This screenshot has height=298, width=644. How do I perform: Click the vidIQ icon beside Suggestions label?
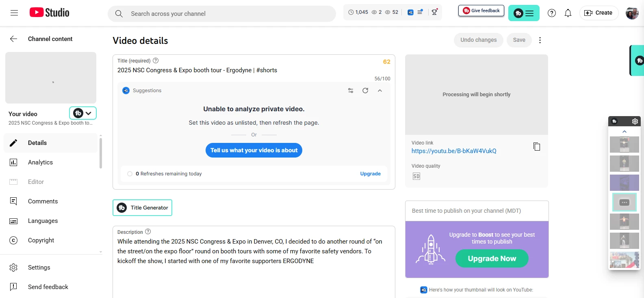coord(126,91)
